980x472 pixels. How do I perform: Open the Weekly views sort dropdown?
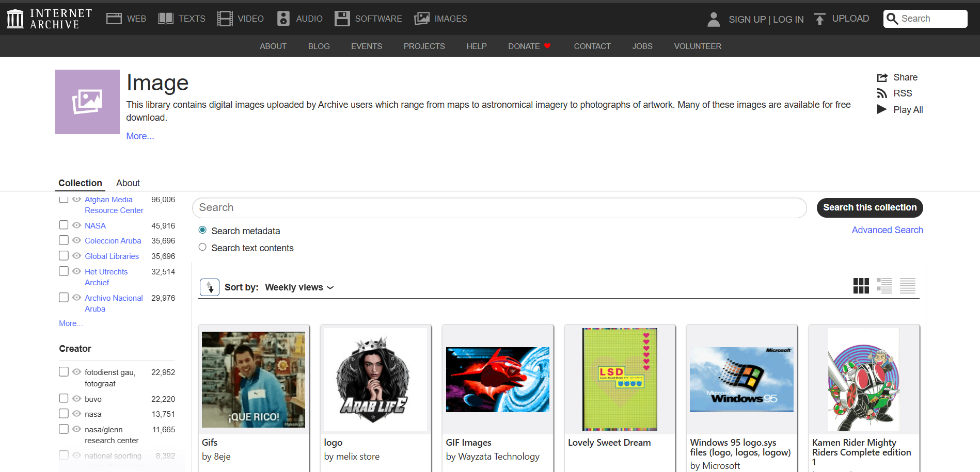(299, 287)
